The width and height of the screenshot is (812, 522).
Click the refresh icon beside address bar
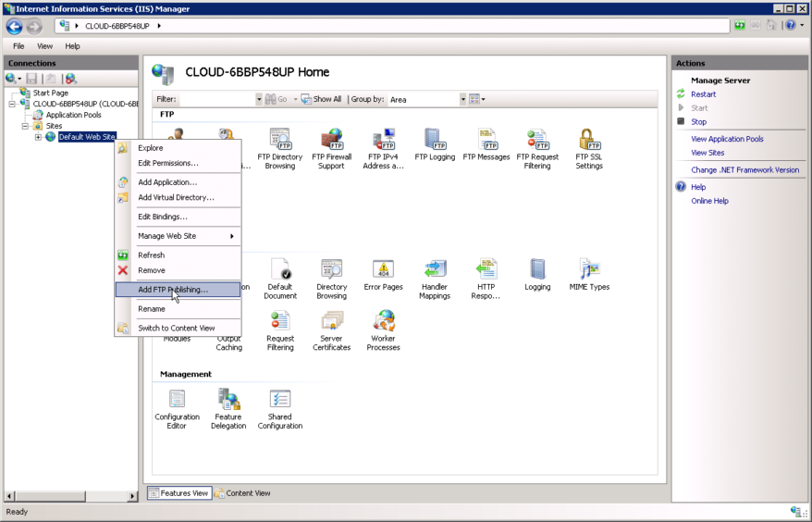click(740, 25)
